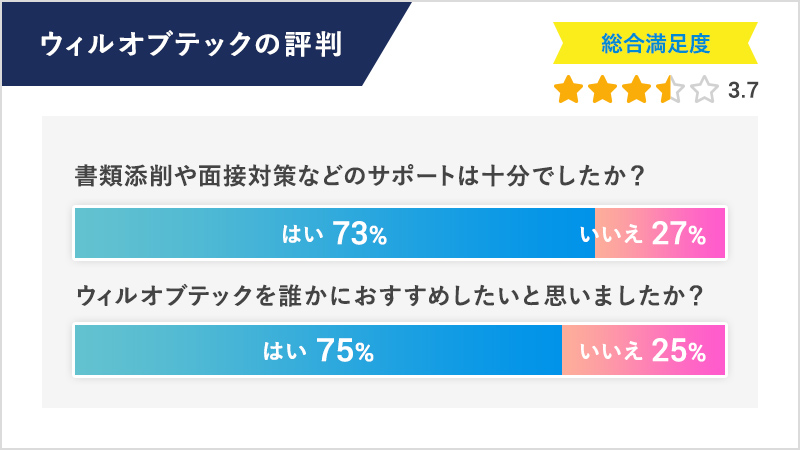The width and height of the screenshot is (800, 450).
Task: Click the はい 73% blue bar
Action: tap(335, 233)
